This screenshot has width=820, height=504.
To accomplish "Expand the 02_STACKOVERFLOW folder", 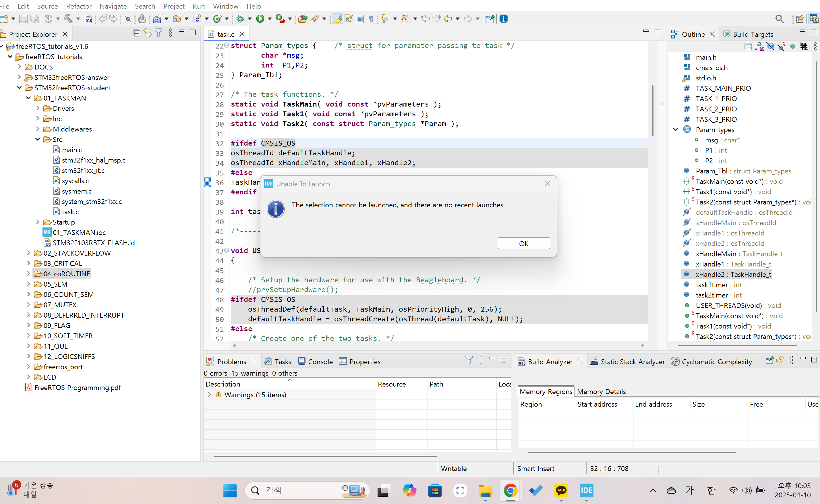I will (x=29, y=253).
